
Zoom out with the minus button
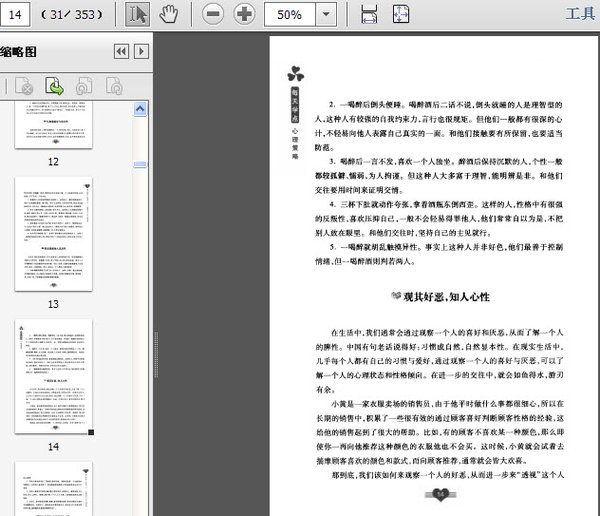coord(213,15)
